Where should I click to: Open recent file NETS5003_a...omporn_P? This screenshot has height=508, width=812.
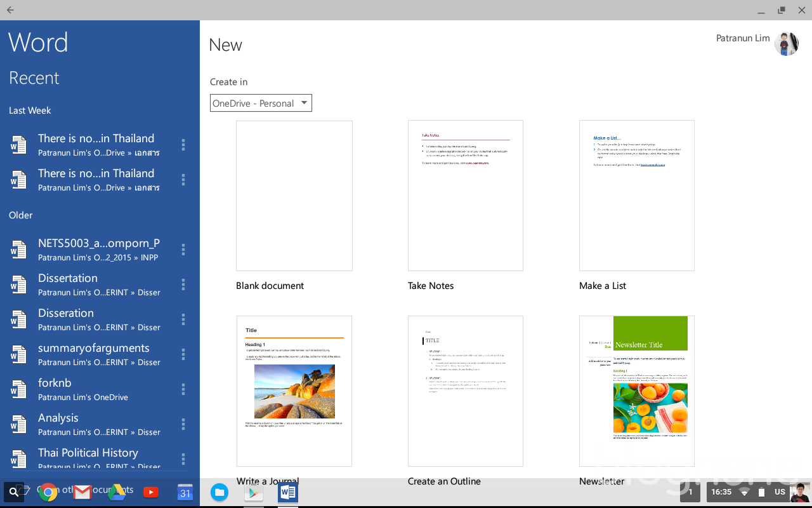point(99,250)
